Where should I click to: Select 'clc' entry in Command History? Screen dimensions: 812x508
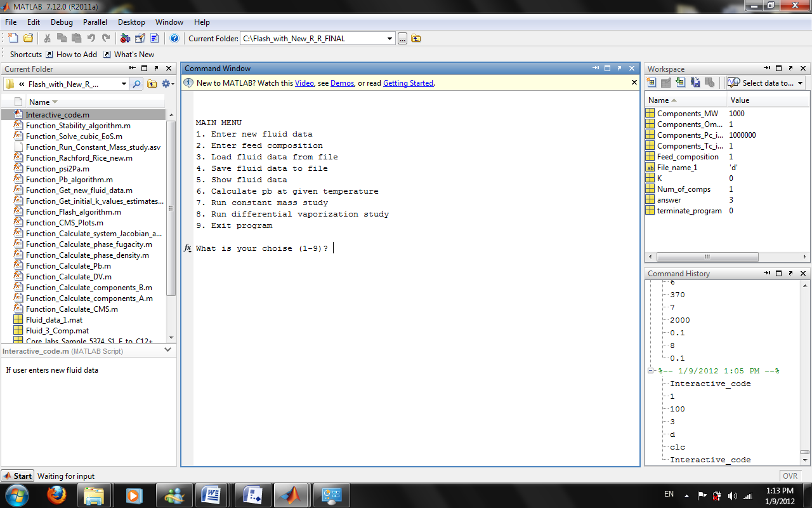[678, 447]
